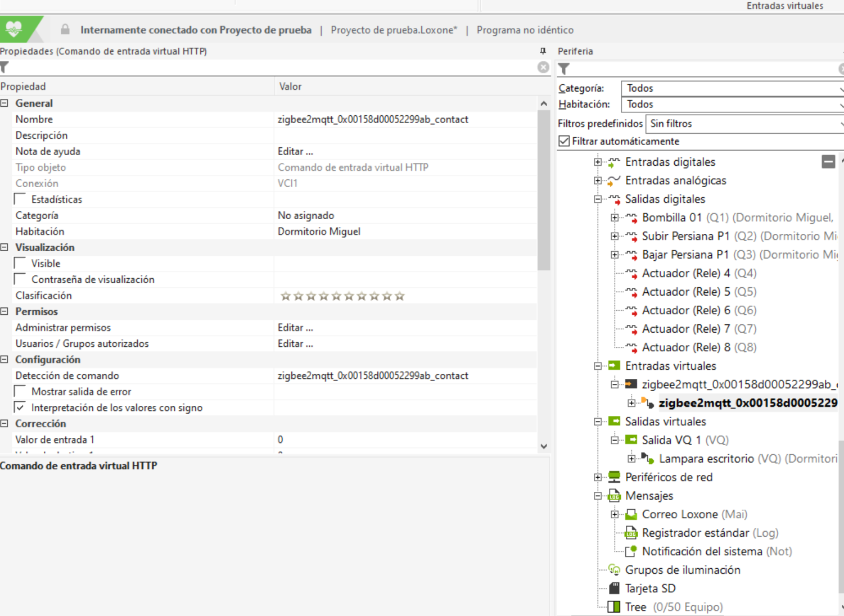This screenshot has height=616, width=844.
Task: Click the Periféricos de red icon
Action: pos(614,477)
